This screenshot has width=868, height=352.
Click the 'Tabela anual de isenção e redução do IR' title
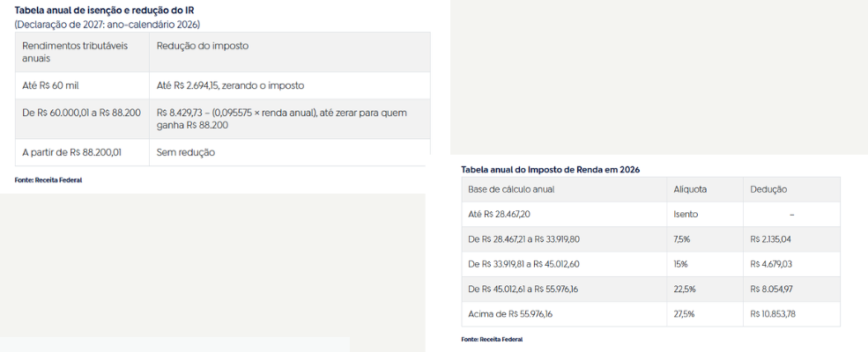[104, 11]
